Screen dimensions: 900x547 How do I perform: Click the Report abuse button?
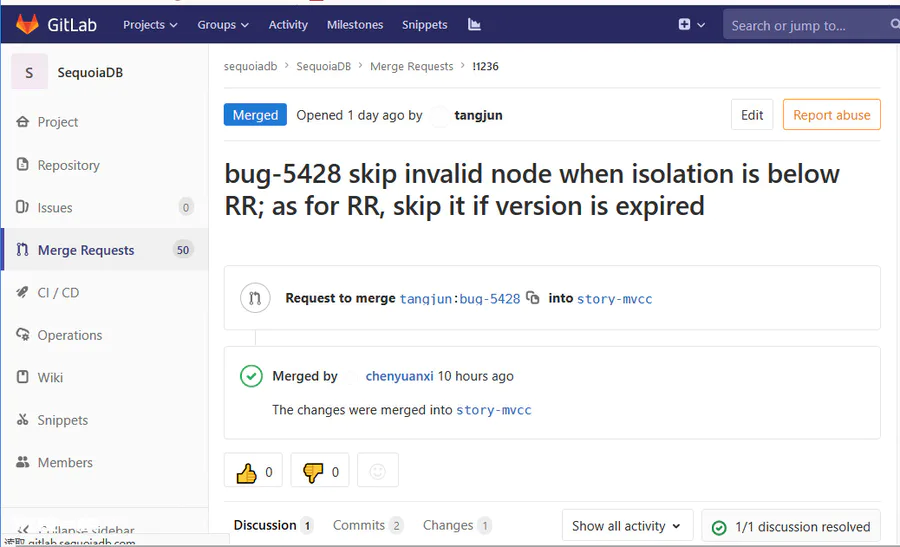point(832,115)
